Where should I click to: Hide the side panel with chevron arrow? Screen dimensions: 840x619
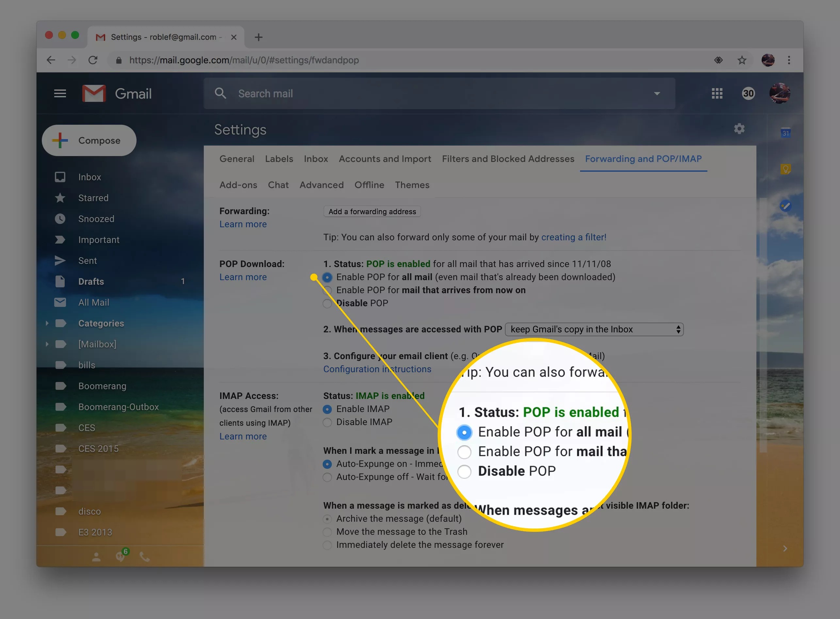pyautogui.click(x=785, y=548)
